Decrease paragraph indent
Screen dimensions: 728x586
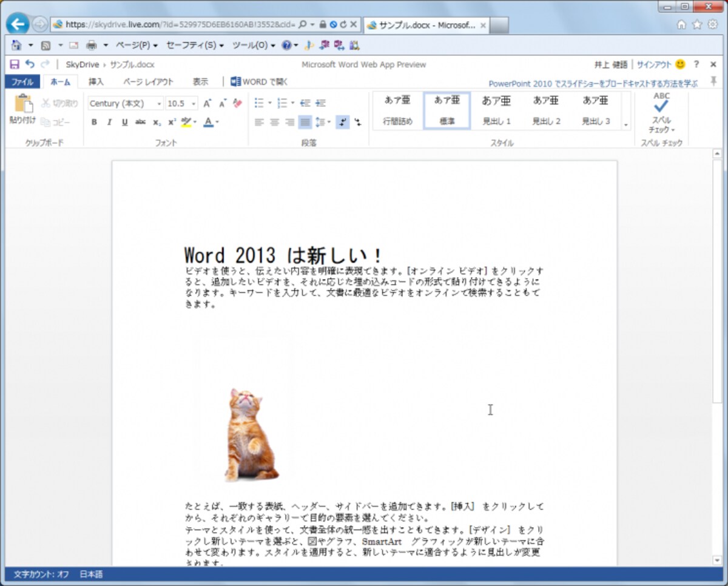[x=305, y=103]
